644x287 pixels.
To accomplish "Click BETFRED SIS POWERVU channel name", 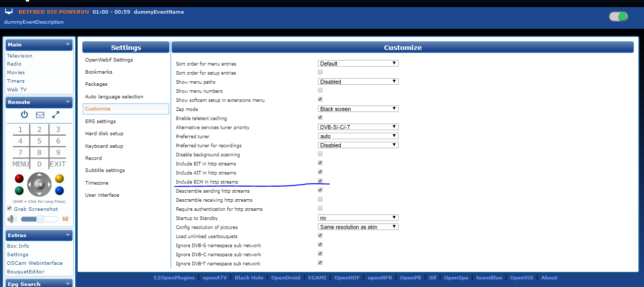I will 53,12.
